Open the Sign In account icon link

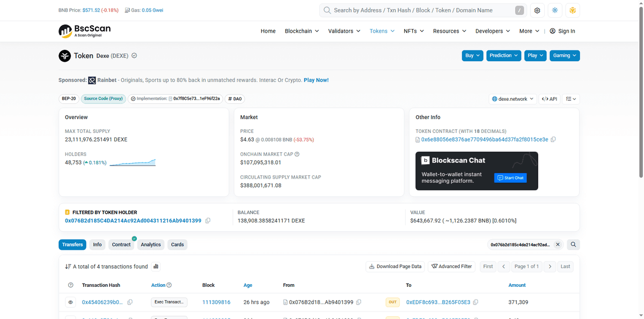pyautogui.click(x=562, y=31)
